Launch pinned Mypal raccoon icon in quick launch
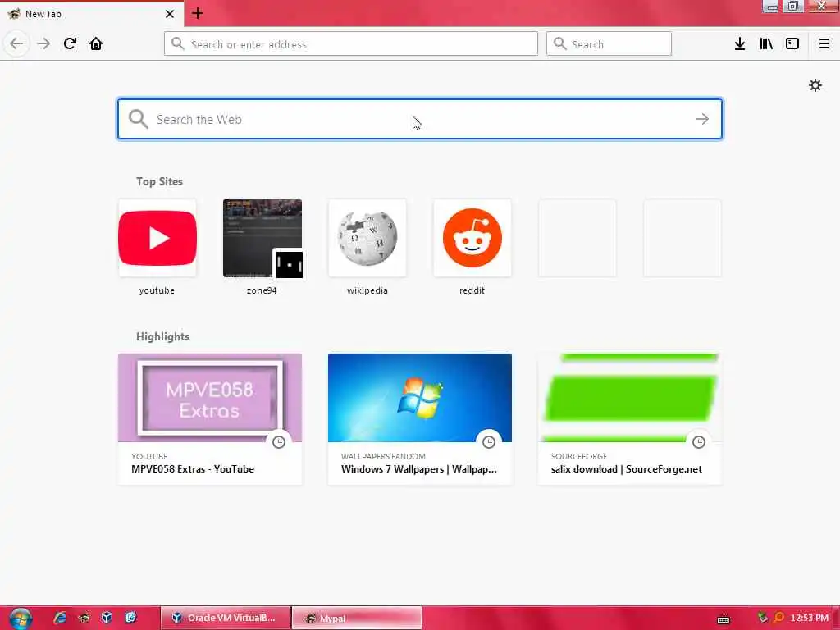 [84, 618]
